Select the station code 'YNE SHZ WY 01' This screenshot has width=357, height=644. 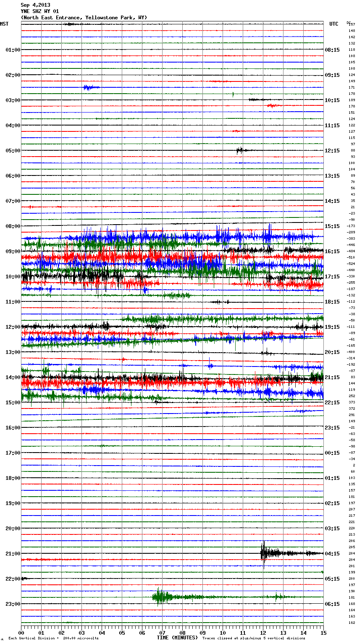pos(40,11)
